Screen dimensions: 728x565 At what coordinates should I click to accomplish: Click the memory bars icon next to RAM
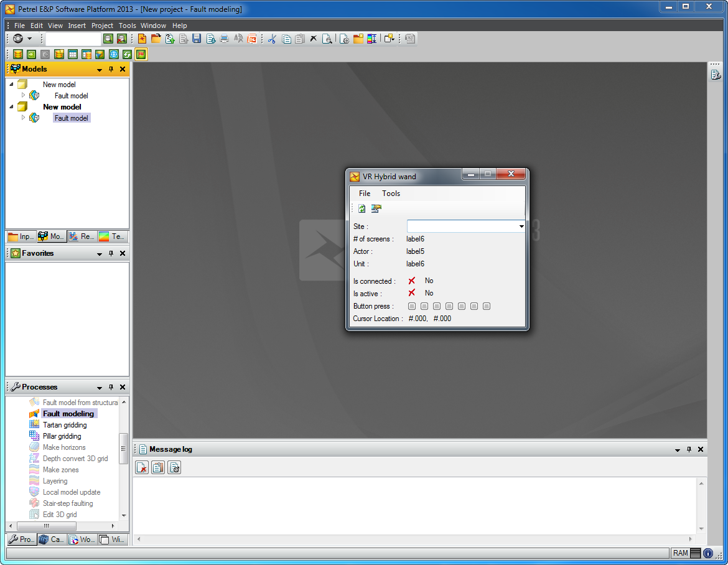696,553
